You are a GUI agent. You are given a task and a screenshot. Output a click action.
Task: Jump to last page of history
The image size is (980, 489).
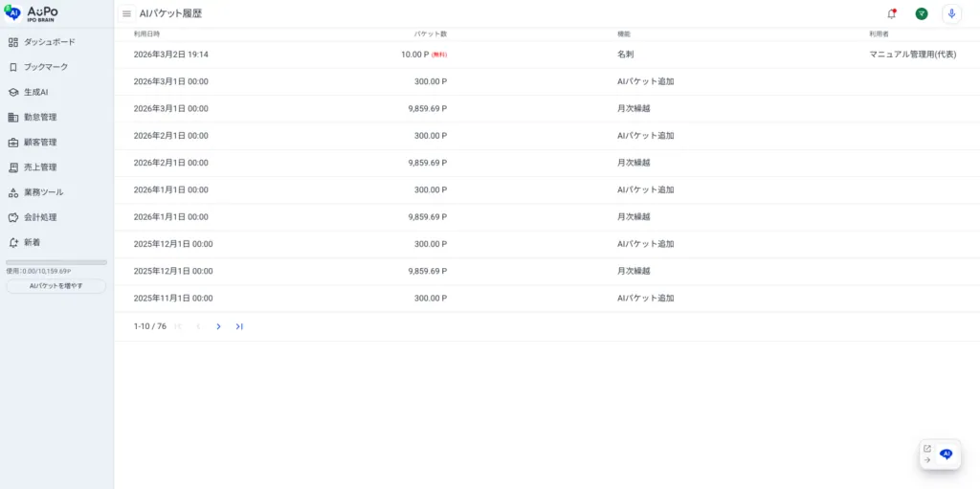[239, 326]
